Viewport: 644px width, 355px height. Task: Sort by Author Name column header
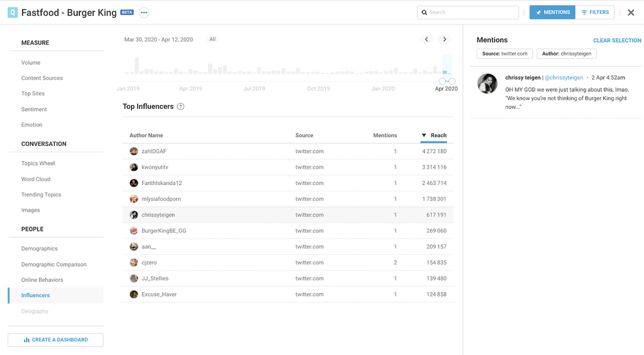click(x=146, y=135)
